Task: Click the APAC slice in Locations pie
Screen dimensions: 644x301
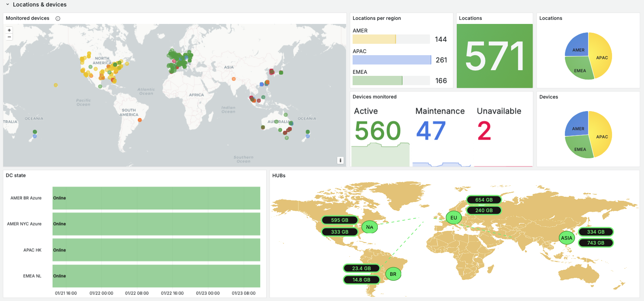Action: tap(601, 57)
